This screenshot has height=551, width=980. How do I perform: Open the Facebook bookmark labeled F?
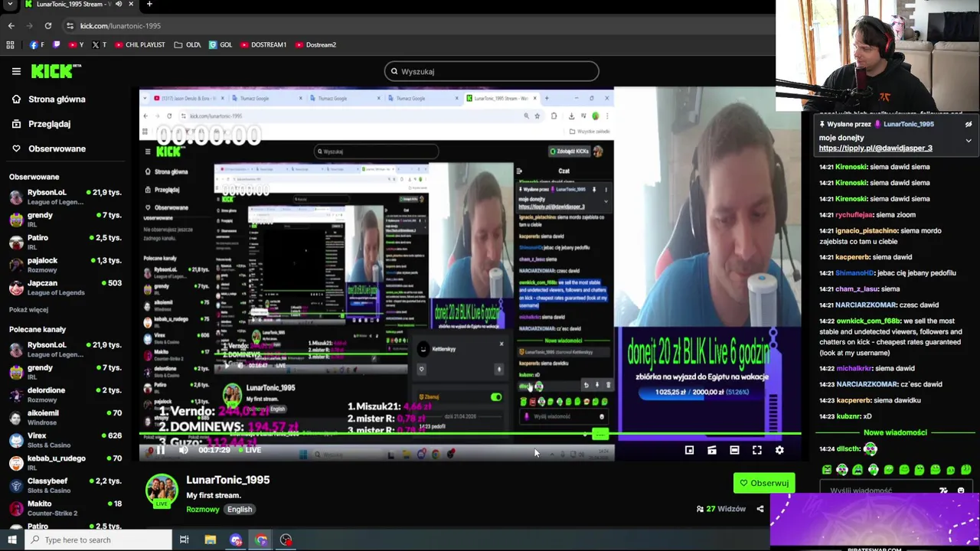(37, 44)
